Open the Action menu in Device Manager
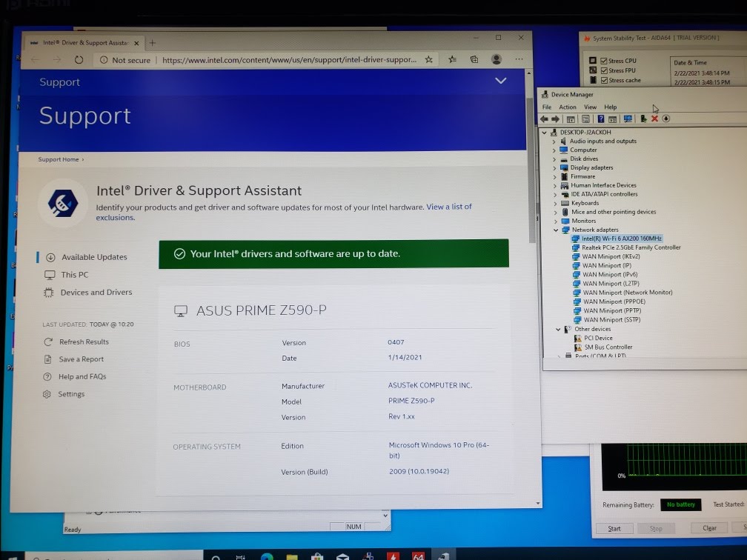 coord(567,107)
